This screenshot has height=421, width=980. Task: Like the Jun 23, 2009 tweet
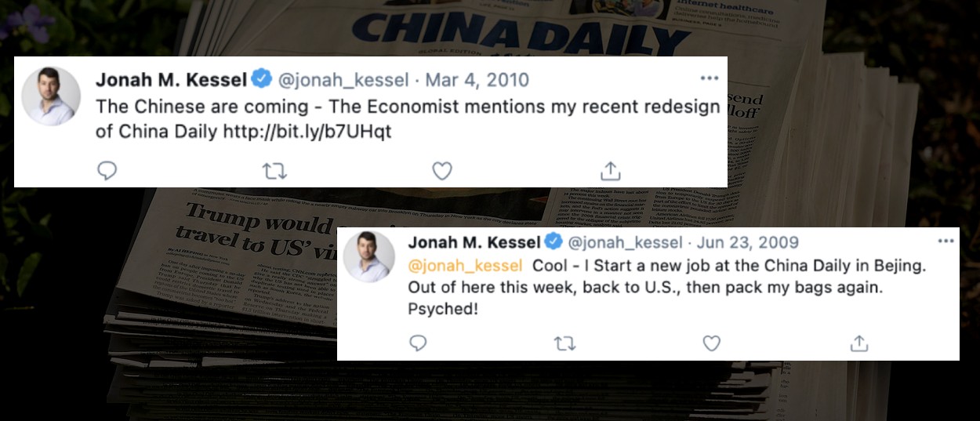(711, 343)
